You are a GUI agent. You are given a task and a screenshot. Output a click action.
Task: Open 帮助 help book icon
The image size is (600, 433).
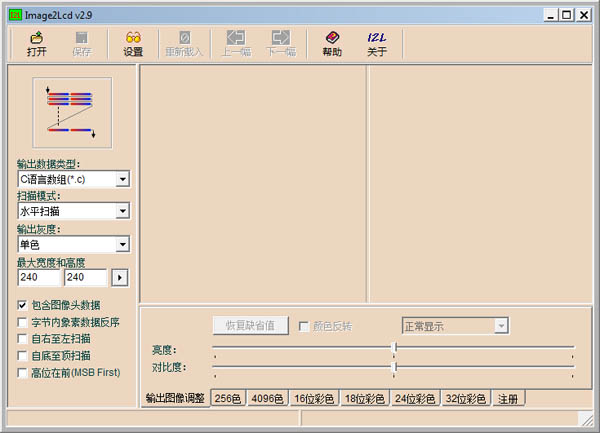(x=332, y=44)
